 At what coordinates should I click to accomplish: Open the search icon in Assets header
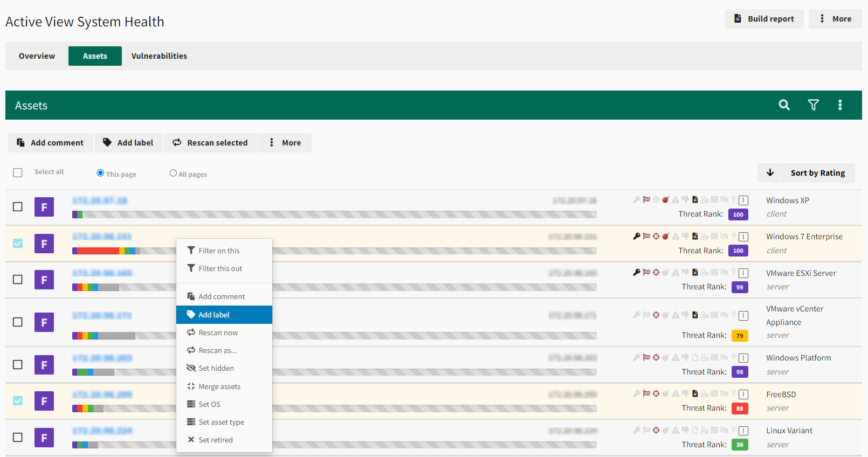tap(784, 105)
